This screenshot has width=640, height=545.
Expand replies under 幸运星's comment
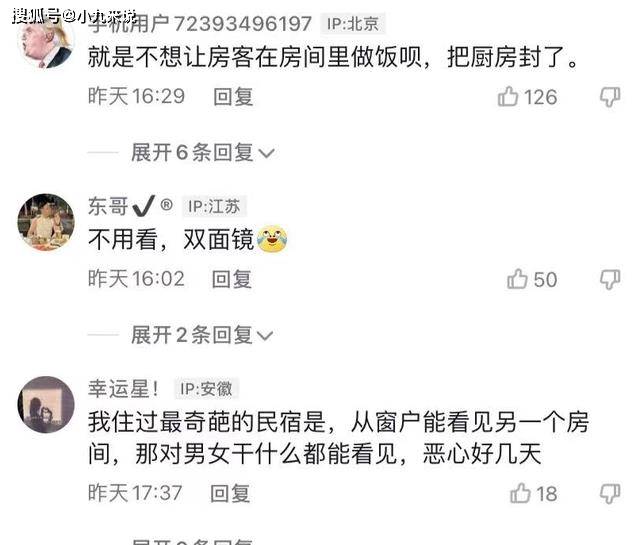tap(193, 541)
